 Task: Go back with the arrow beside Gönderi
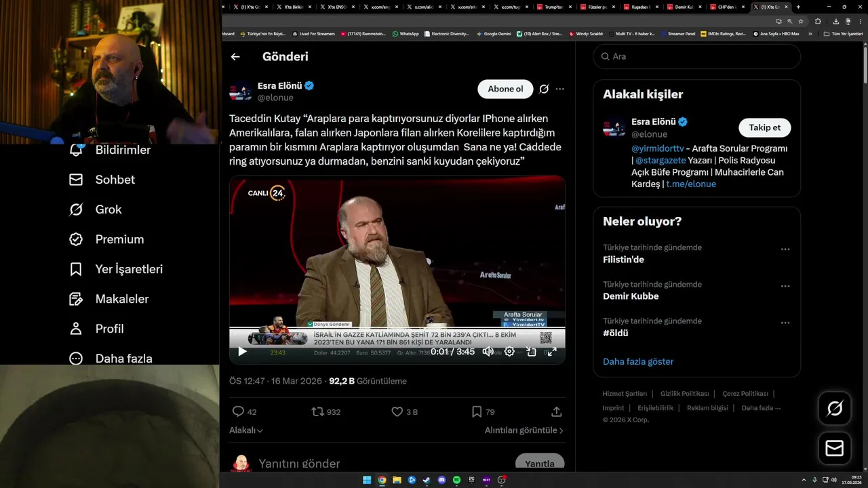point(235,57)
